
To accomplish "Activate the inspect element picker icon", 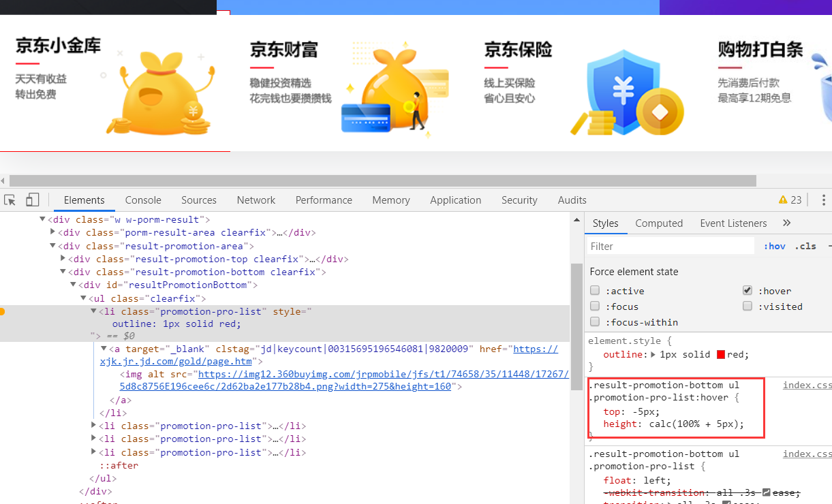I will [x=10, y=200].
